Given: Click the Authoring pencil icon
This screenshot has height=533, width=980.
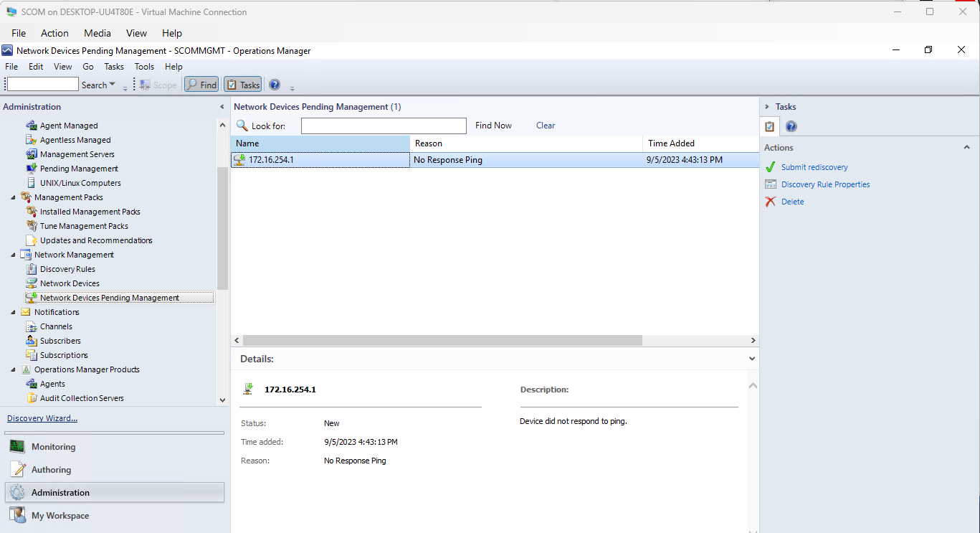Looking at the screenshot, I should (18, 470).
